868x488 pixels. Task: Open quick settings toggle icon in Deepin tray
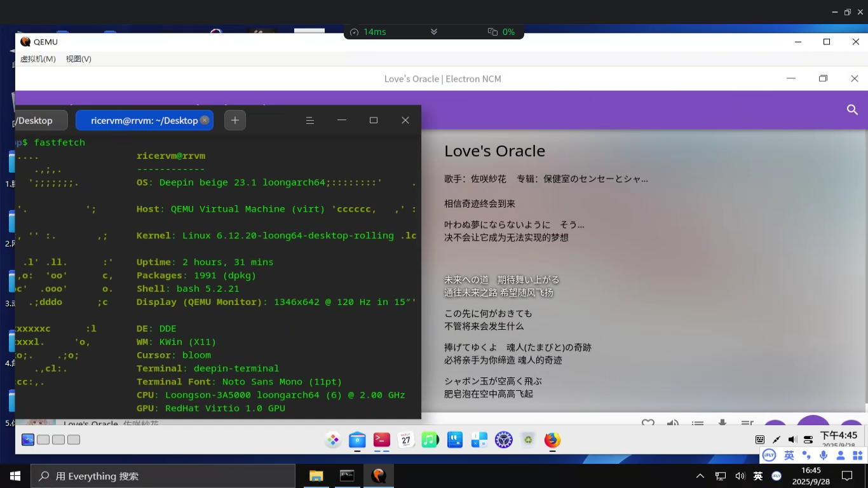coord(808,440)
